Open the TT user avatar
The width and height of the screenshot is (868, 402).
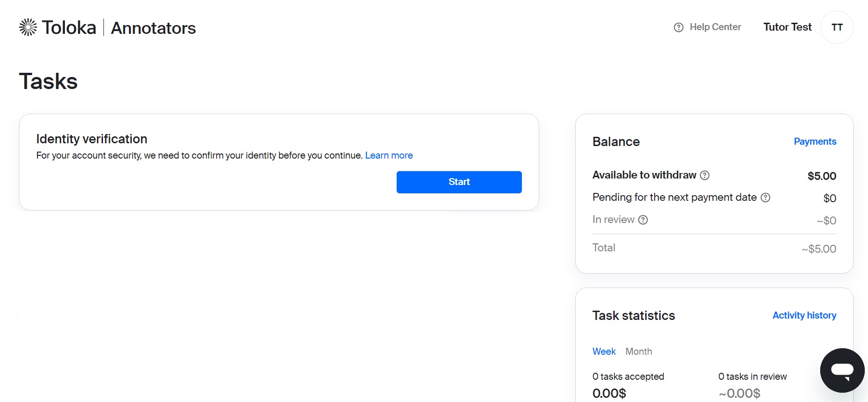click(x=837, y=27)
